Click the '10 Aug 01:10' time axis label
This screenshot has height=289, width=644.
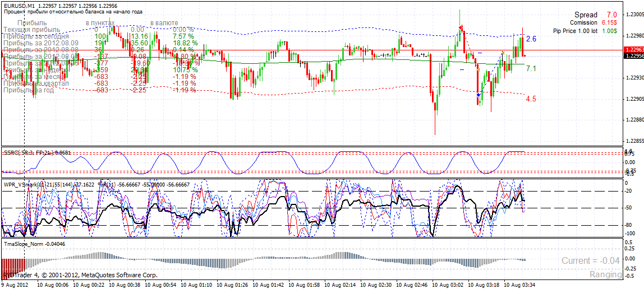(197, 284)
